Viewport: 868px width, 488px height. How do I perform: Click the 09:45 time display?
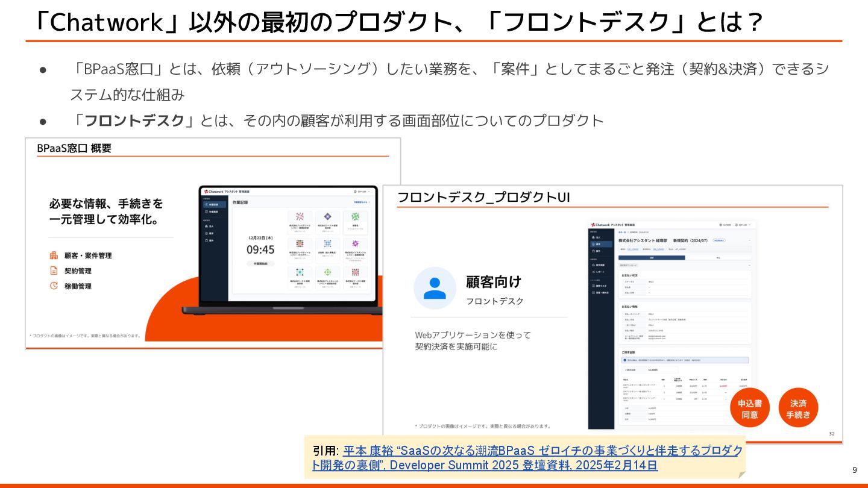[x=260, y=249]
